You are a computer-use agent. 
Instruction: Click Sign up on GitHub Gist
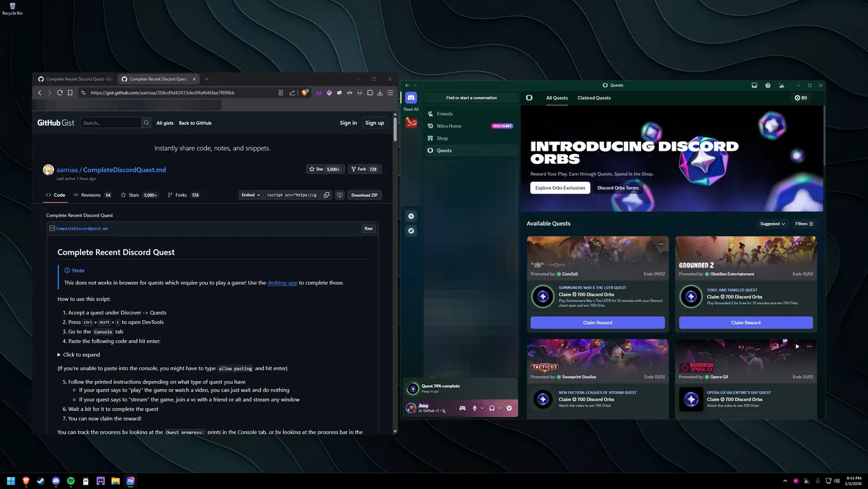(x=374, y=123)
